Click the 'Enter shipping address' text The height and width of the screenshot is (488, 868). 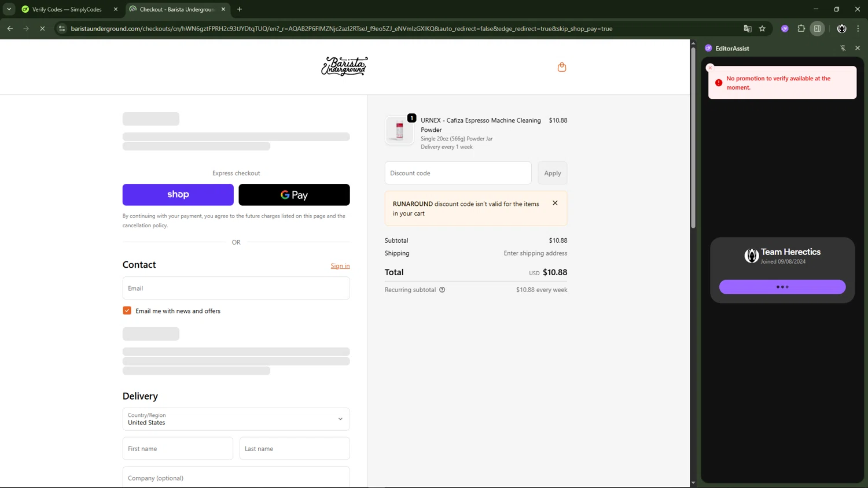tap(535, 253)
